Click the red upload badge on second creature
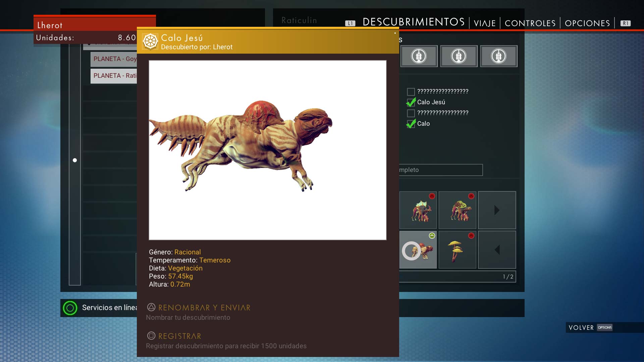Screen dimensions: 644x362 [x=471, y=196]
